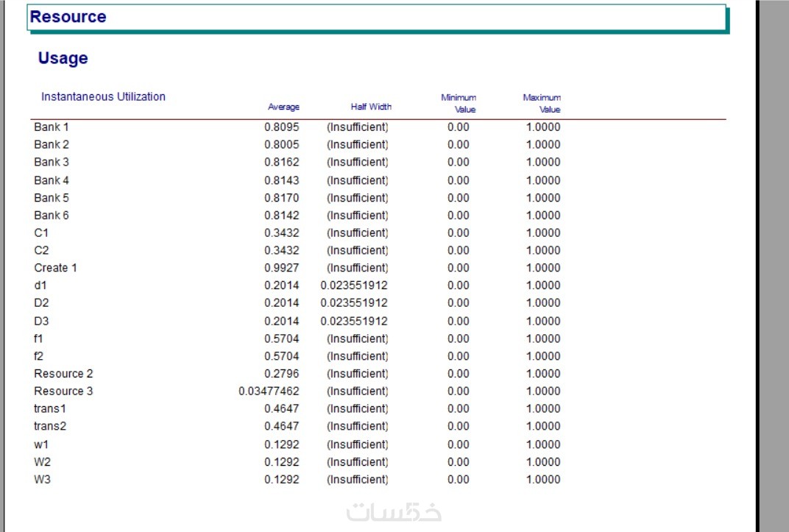
Task: Select the trans1 row label
Action: point(50,408)
